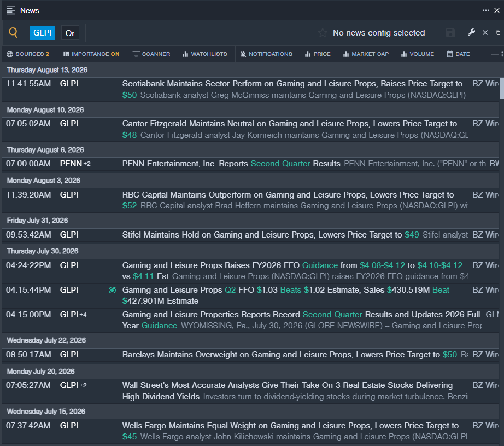This screenshot has width=504, height=446.
Task: Click the News panel hamburger icon
Action: tap(11, 10)
